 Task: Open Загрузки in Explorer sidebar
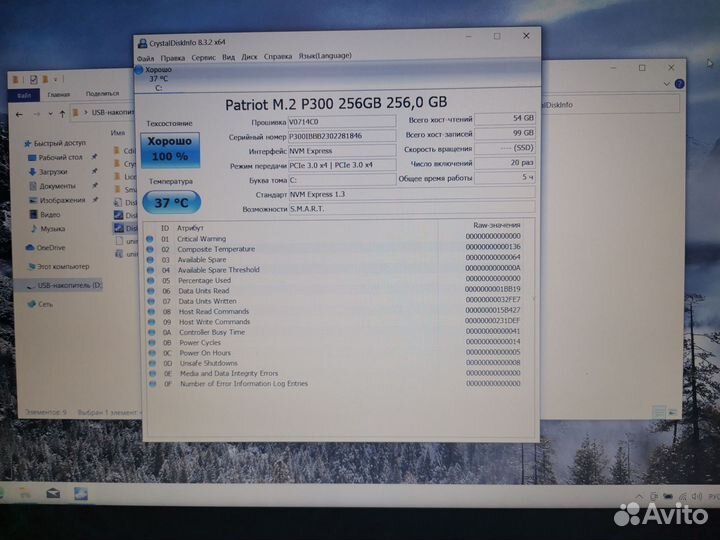[x=48, y=172]
